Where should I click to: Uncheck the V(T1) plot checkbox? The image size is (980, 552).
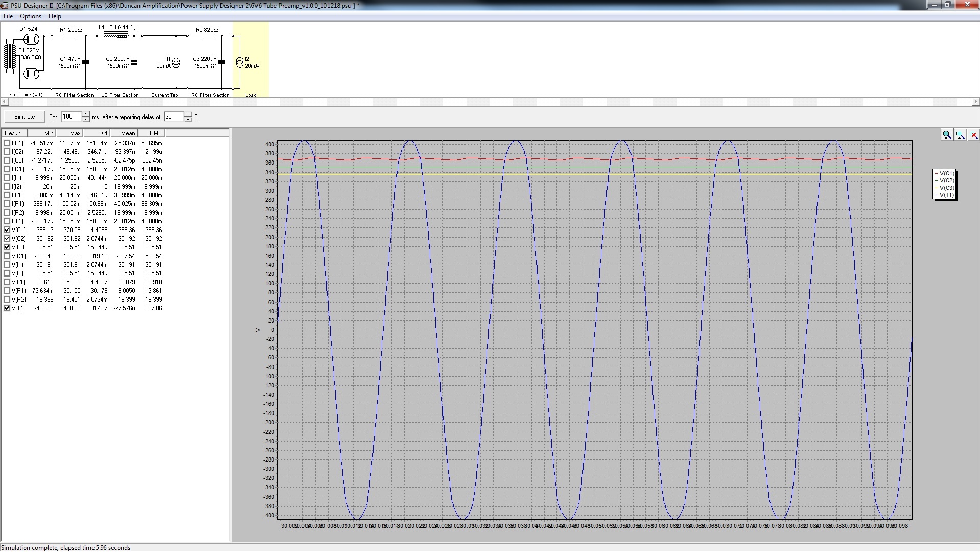(x=7, y=308)
